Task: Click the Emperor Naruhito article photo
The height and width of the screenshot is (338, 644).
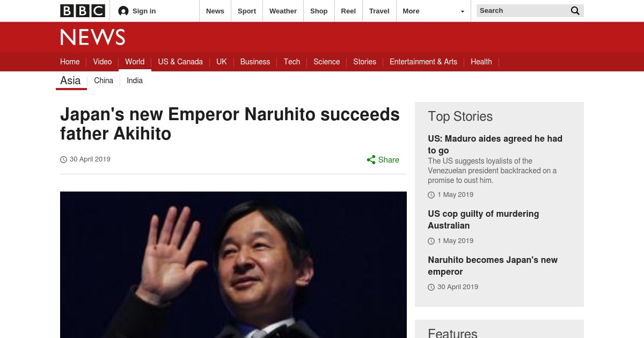Action: coord(233,264)
